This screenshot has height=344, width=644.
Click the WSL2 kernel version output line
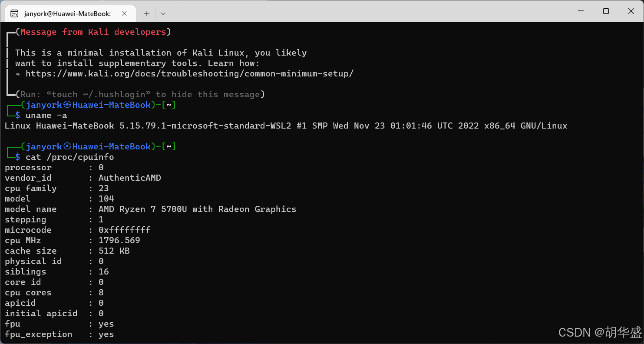point(286,126)
